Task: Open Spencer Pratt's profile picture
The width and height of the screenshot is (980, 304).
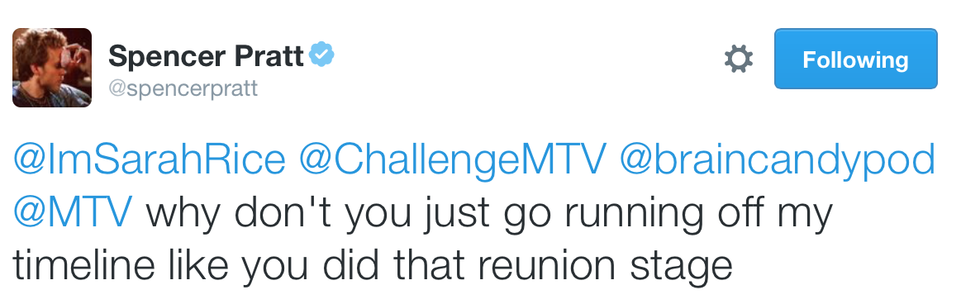Action: [x=52, y=68]
